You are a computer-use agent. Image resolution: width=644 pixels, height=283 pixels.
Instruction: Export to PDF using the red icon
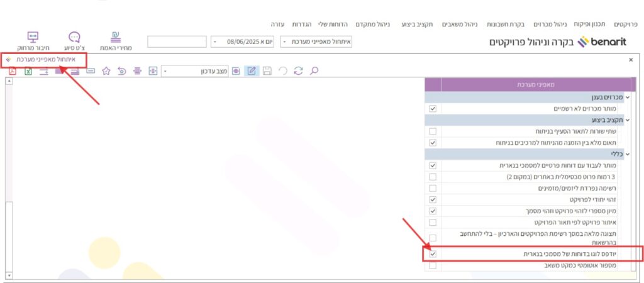tap(12, 71)
